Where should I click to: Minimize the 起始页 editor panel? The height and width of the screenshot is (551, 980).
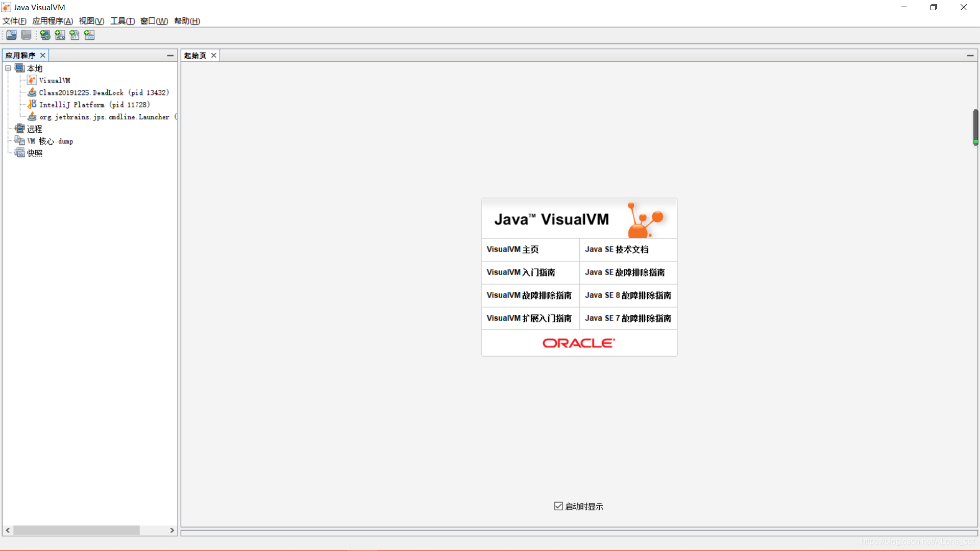coord(970,55)
